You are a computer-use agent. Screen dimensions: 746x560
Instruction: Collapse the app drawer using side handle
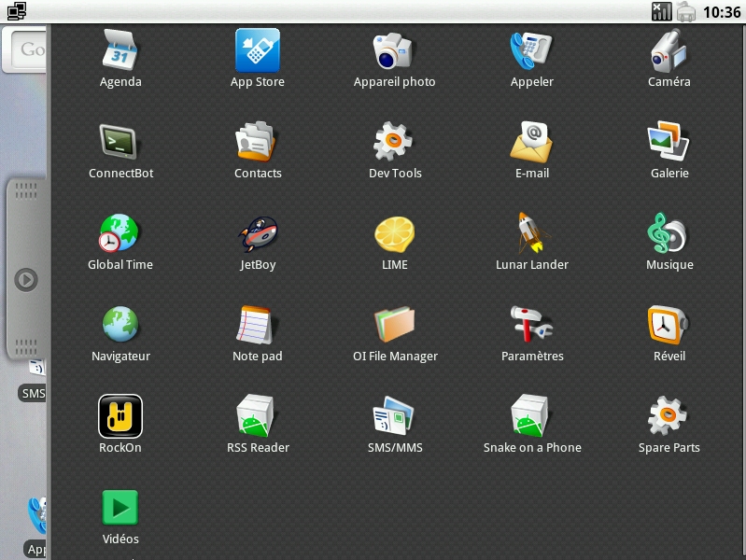pos(26,279)
